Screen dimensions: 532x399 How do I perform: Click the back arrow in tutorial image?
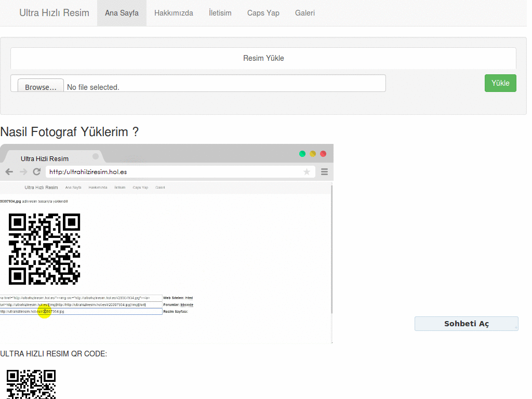[x=9, y=171]
